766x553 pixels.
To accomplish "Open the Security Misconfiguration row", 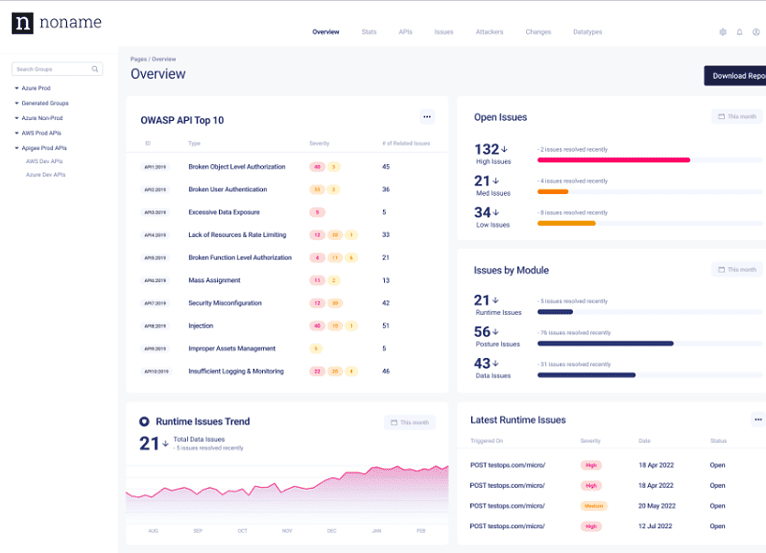I will 287,303.
